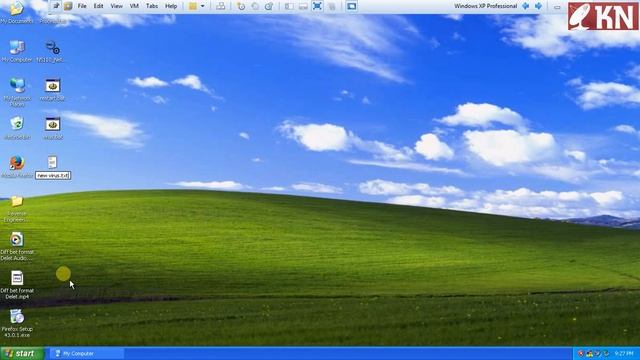
Task: Click the new virus.txt rename field
Action: 53,176
